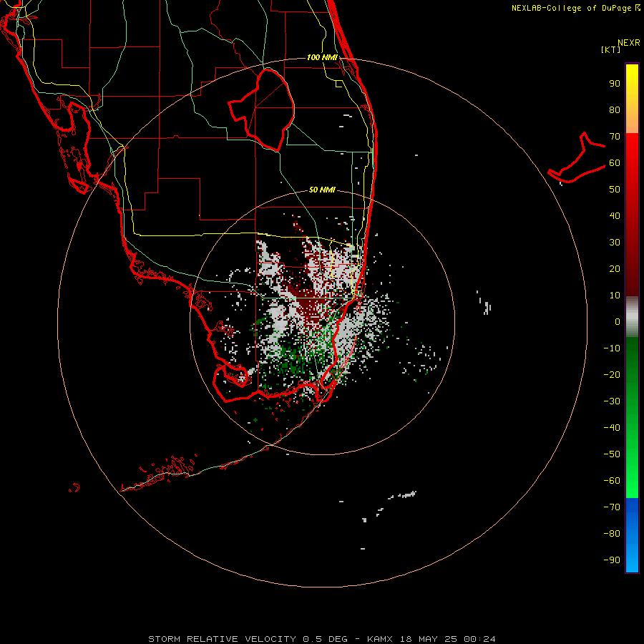Click the positive 70 knot scale value
Screen dimensions: 644x644
pos(615,137)
